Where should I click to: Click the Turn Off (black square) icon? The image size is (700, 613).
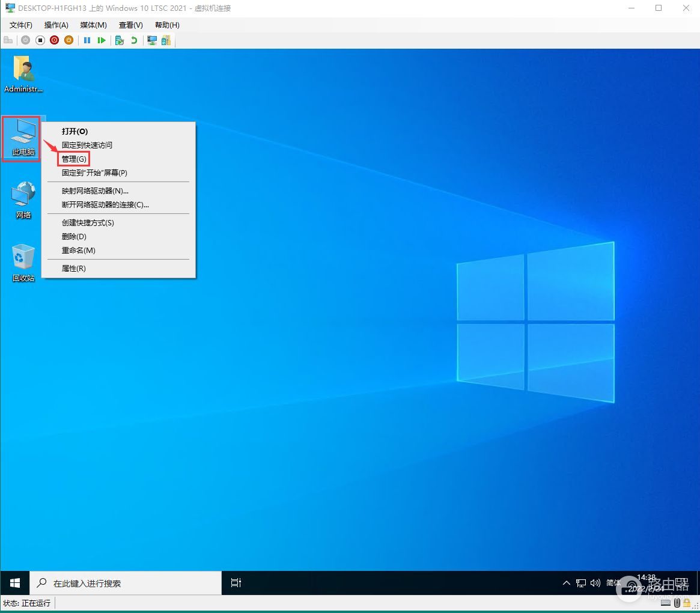click(40, 40)
